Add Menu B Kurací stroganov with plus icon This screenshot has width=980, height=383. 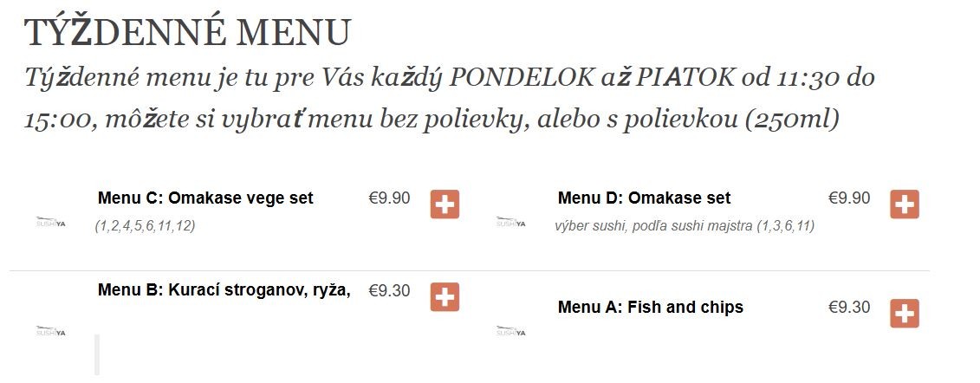445,296
